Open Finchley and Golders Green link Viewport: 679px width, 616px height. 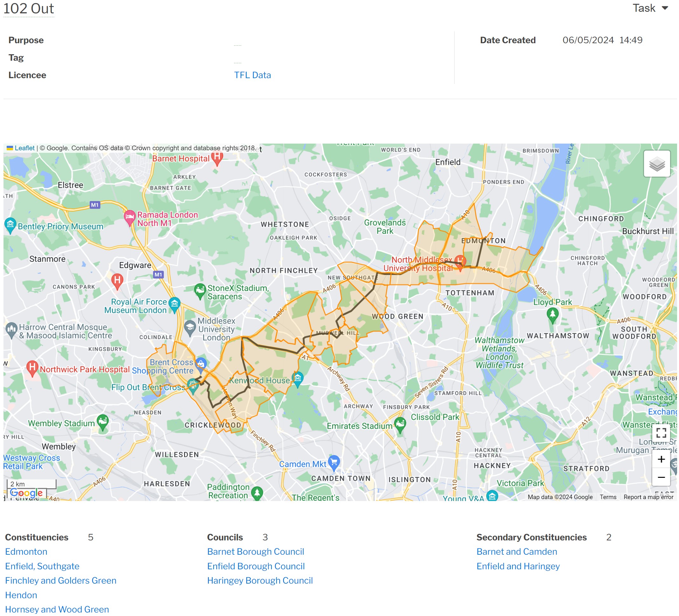tap(61, 581)
